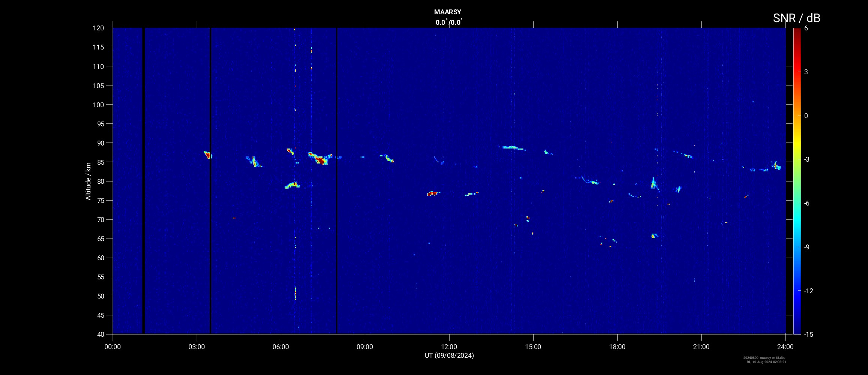Click the 24:00 time tick label
The height and width of the screenshot is (375, 868).
785,347
